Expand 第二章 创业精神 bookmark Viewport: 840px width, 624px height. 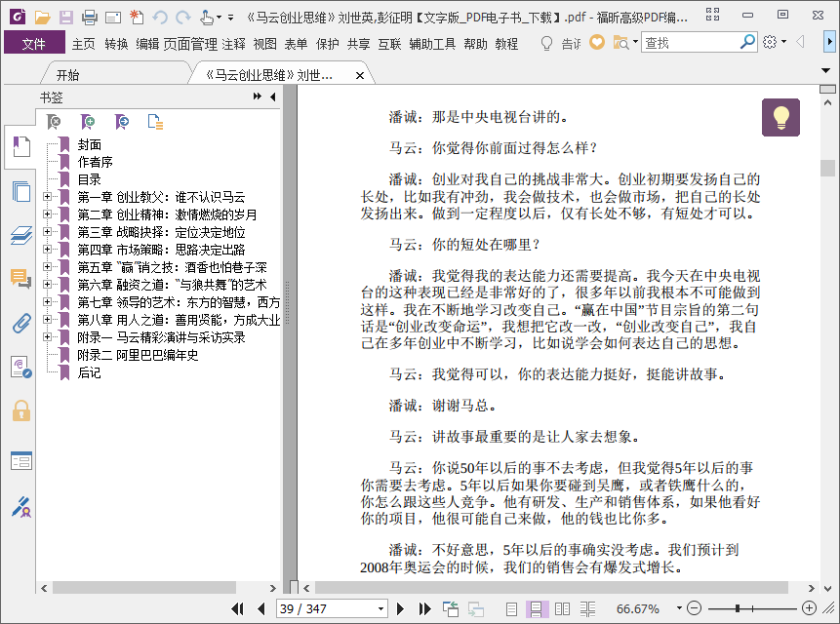pos(47,214)
